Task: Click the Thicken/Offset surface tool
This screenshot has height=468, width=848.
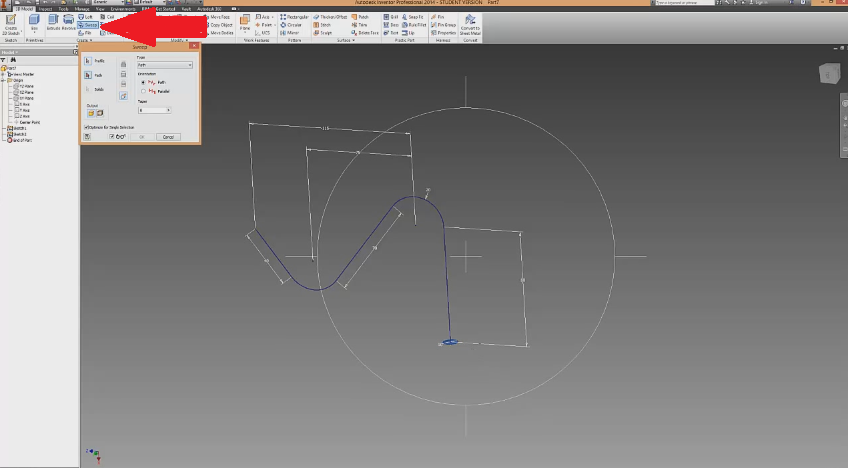Action: pyautogui.click(x=330, y=17)
